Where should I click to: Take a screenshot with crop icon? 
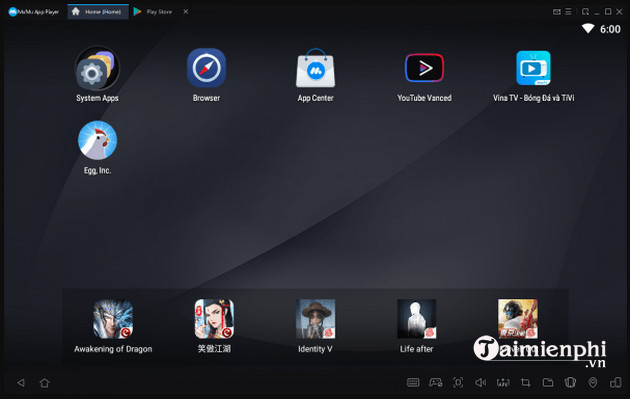click(526, 383)
